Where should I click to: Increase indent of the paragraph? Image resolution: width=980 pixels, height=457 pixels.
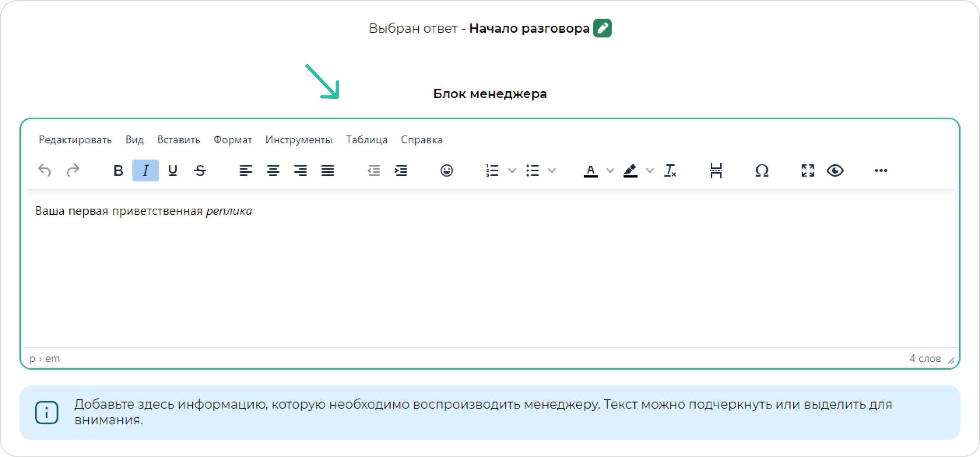(401, 170)
